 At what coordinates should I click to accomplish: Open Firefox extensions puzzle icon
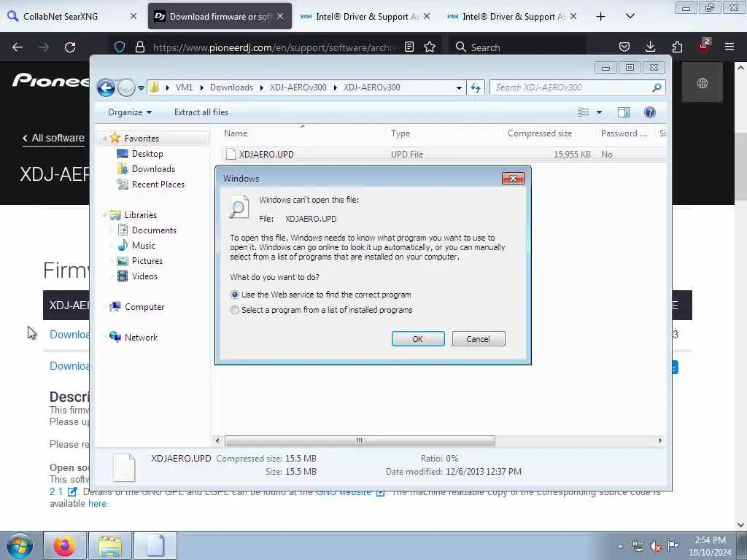pos(677,47)
